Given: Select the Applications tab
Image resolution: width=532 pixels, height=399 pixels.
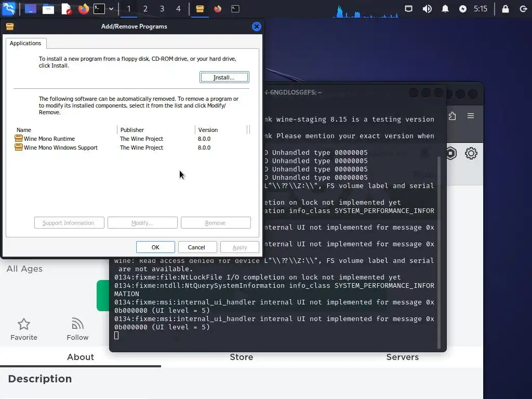Looking at the screenshot, I should (x=25, y=43).
